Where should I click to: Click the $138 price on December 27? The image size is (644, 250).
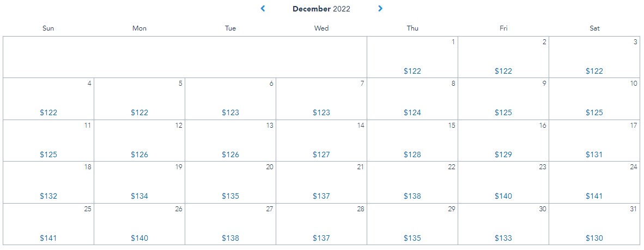[x=230, y=239]
